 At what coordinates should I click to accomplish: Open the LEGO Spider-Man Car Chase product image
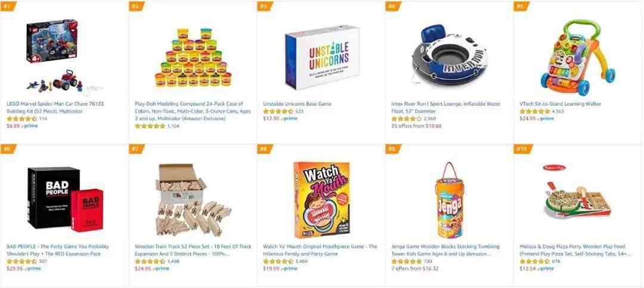point(64,55)
